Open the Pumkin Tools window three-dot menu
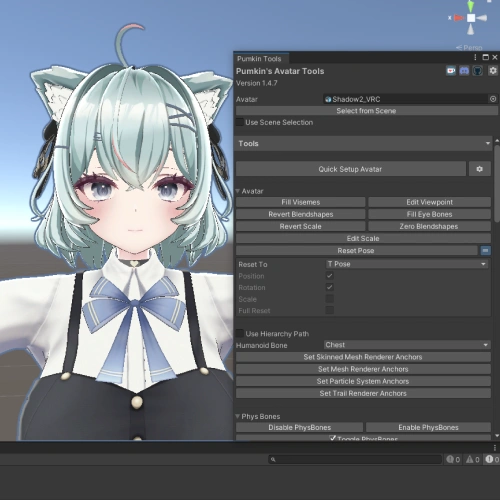The height and width of the screenshot is (500, 500). point(475,57)
